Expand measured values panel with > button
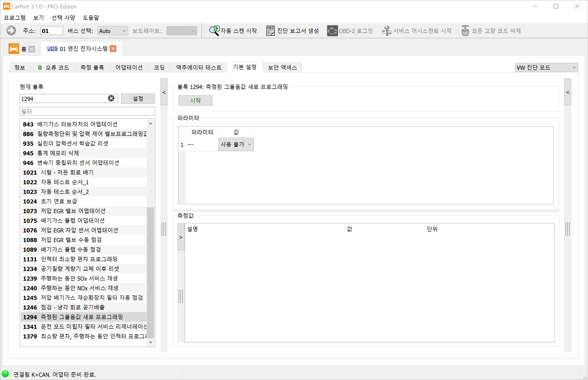Screen dimensions: 588x380 coord(181,237)
